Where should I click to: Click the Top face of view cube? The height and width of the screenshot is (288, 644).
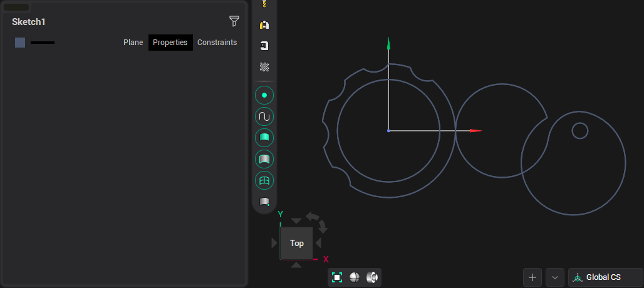[x=296, y=243]
